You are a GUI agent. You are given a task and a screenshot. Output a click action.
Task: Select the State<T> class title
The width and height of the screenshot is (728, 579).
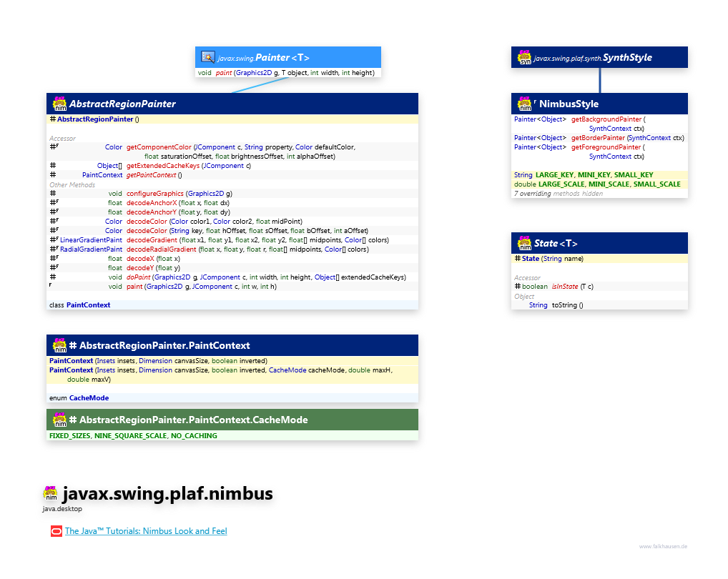(556, 243)
